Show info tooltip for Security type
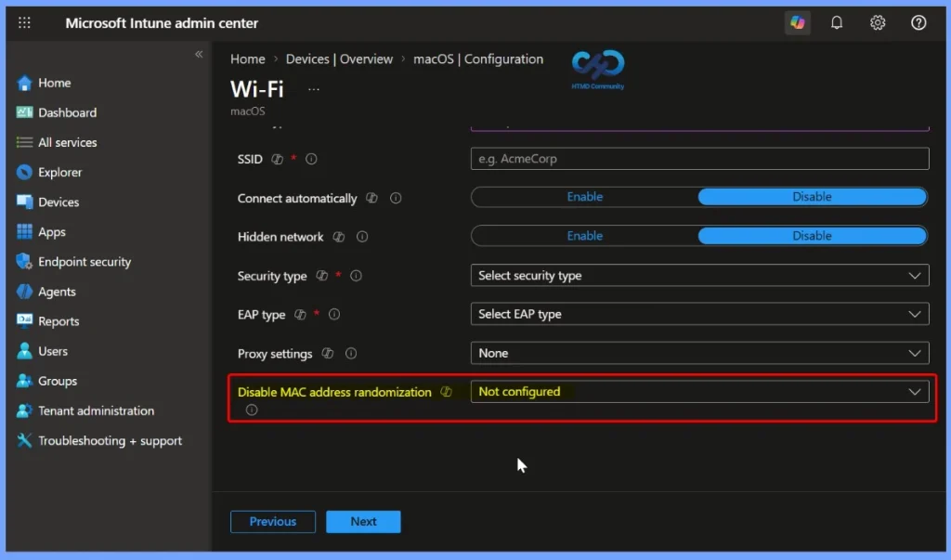This screenshot has width=951, height=560. (356, 276)
